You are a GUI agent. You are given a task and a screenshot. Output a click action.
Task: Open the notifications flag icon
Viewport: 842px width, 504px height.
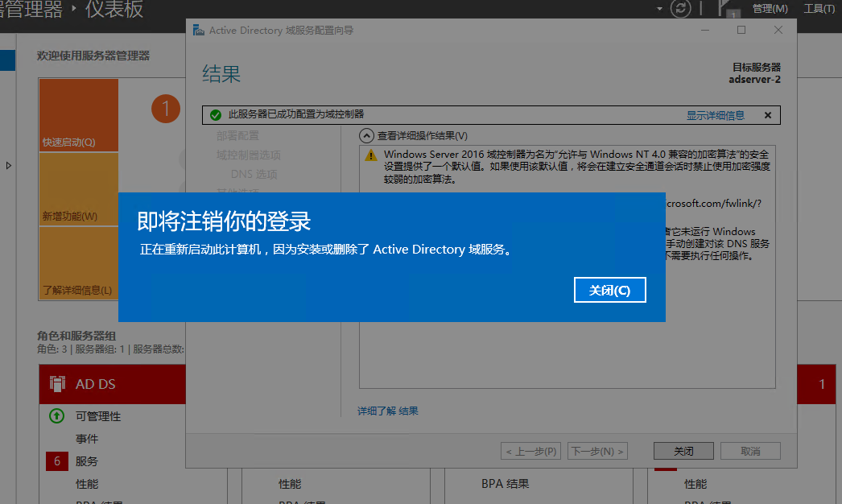coord(728,9)
